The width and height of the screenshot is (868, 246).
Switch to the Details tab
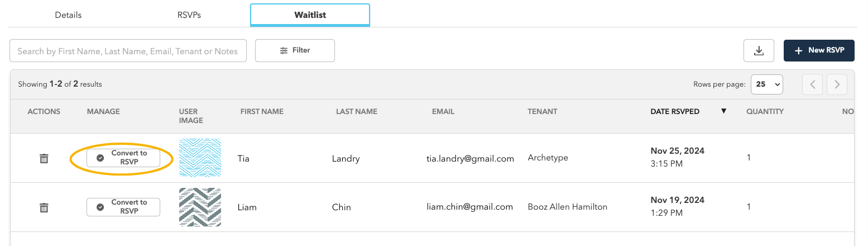coord(68,15)
